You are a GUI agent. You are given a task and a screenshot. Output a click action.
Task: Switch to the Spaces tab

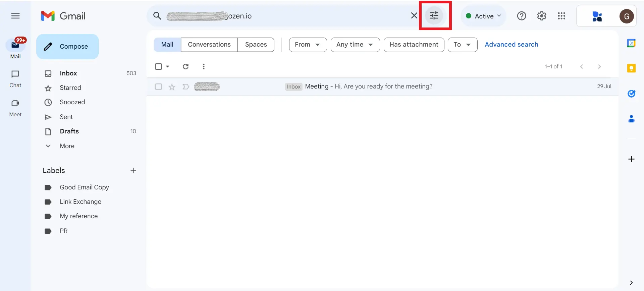[x=256, y=45]
